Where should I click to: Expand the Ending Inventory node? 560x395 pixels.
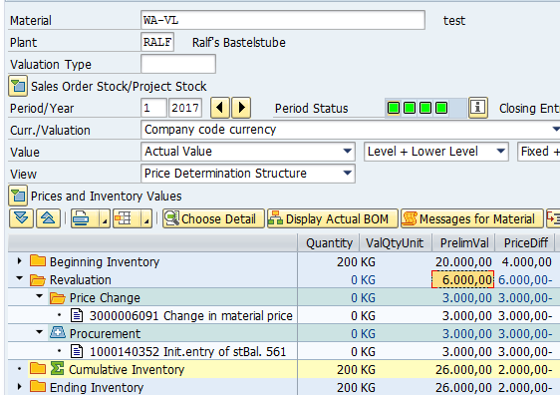[20, 386]
